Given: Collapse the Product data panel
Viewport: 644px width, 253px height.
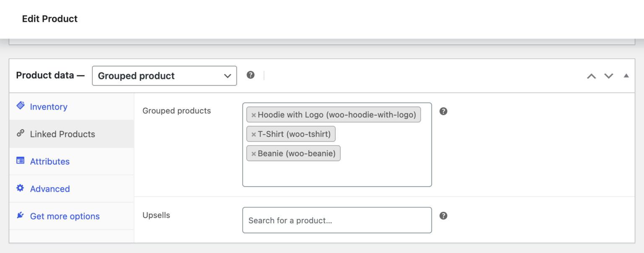Looking at the screenshot, I should tap(626, 76).
